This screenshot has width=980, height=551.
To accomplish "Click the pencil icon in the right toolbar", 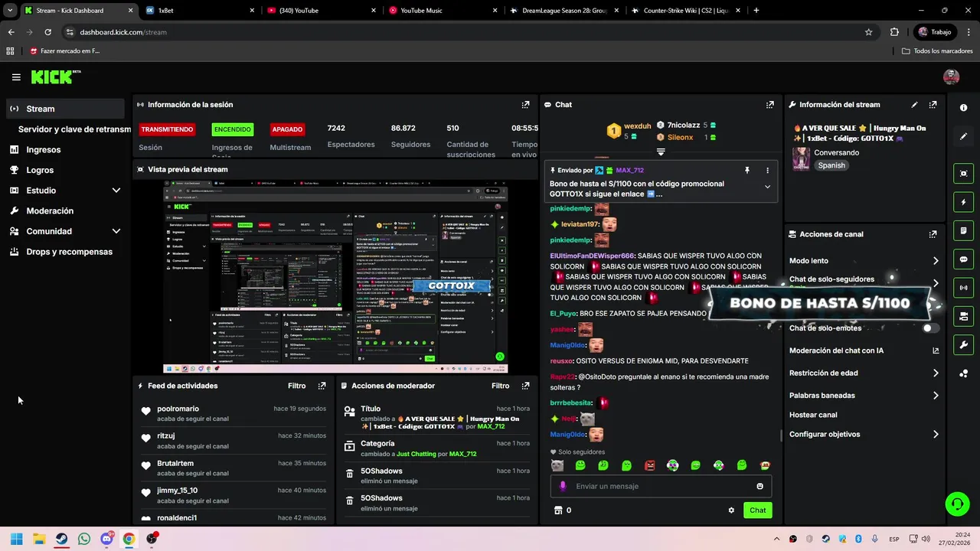I will point(963,136).
